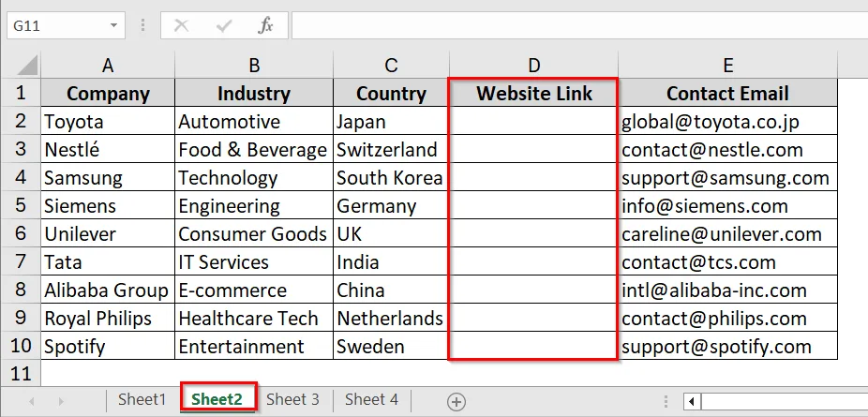The height and width of the screenshot is (417, 868).
Task: Select the Sweden cell
Action: [391, 347]
